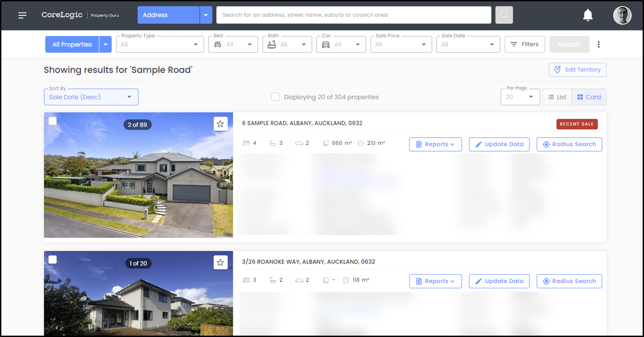
Task: Open the Sale Price dropdown
Action: coord(401,44)
